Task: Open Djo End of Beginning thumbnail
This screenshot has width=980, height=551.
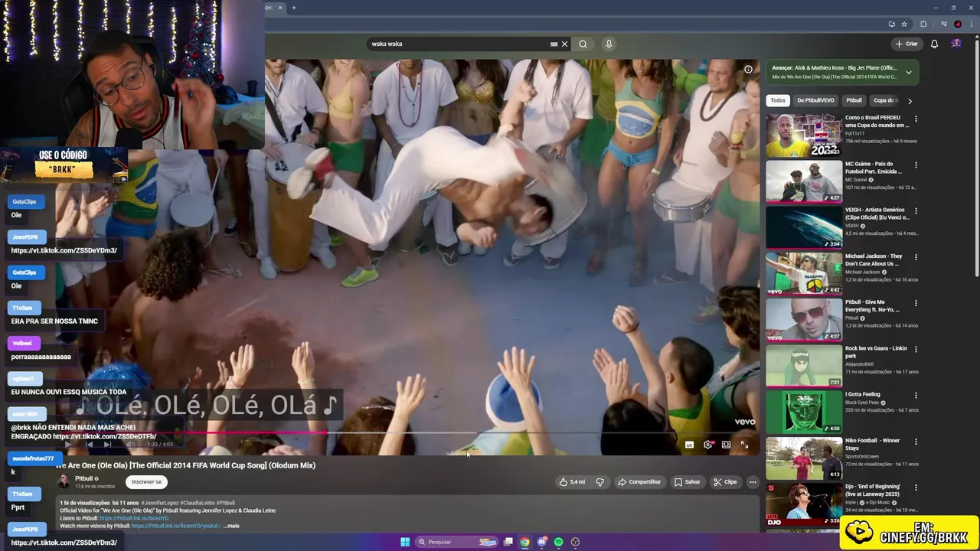Action: click(x=804, y=504)
